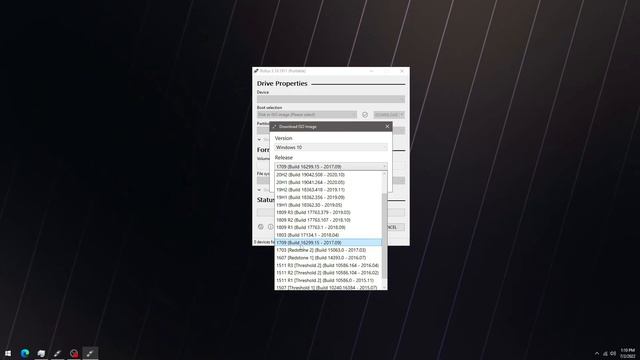Open the Windows Start menu
The image size is (640, 360).
coord(8,353)
